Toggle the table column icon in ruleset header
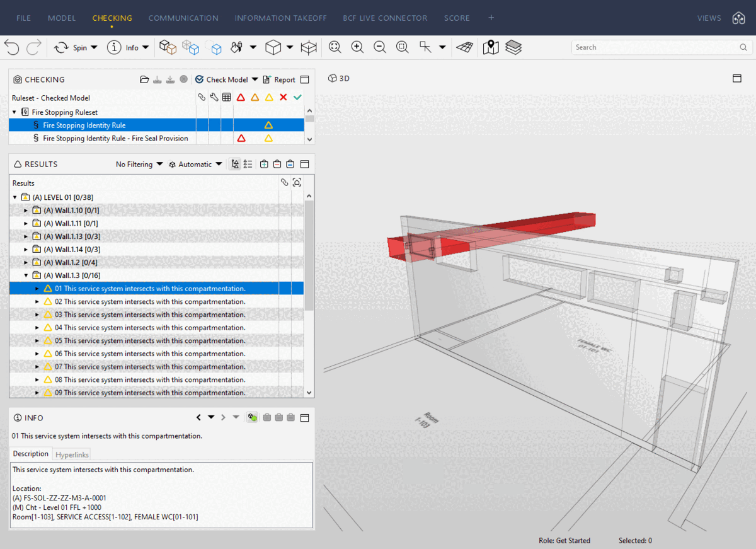The image size is (756, 549). pos(226,98)
